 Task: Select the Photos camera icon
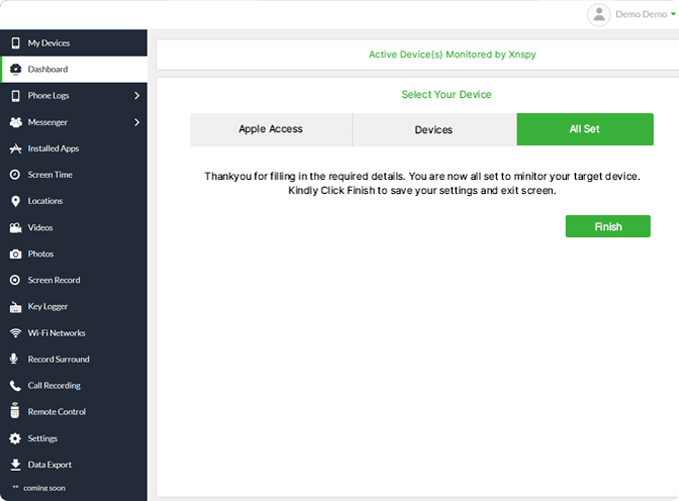tap(15, 254)
